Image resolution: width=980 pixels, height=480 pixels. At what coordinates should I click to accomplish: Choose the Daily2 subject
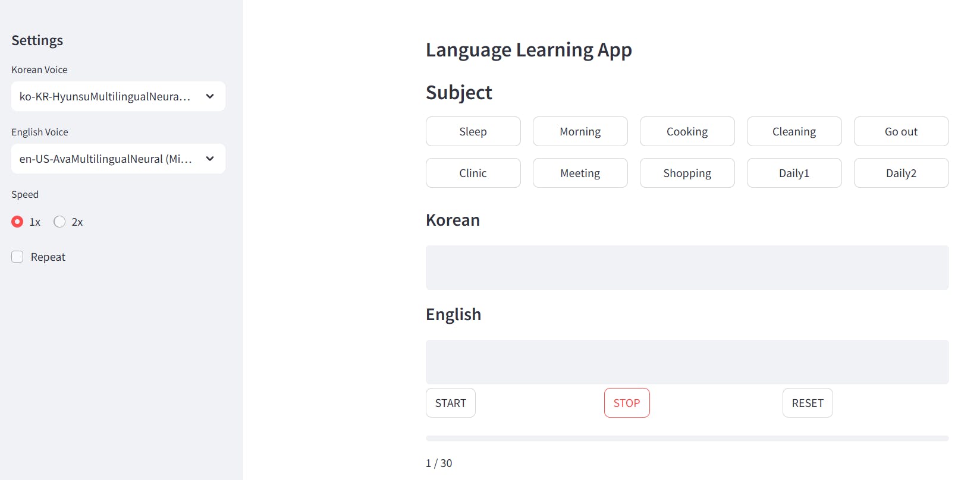tap(902, 173)
